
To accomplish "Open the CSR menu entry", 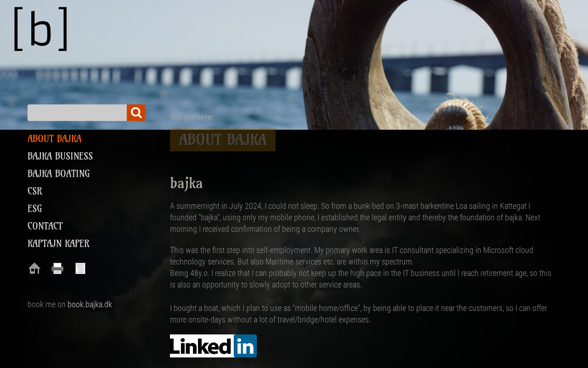I will click(x=35, y=191).
